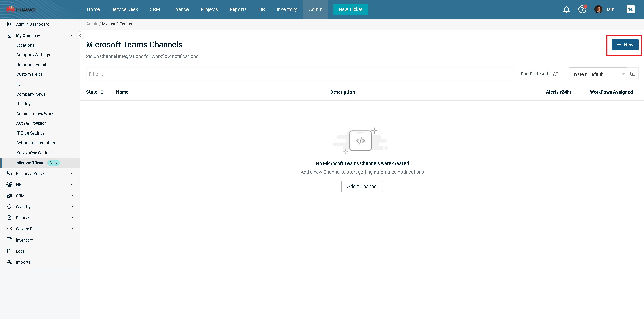Click the Admin Dashboard grid icon

[9, 24]
